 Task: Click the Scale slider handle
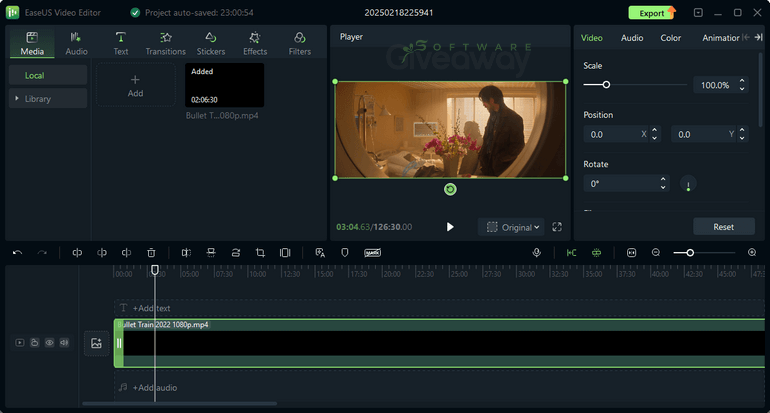(x=606, y=85)
